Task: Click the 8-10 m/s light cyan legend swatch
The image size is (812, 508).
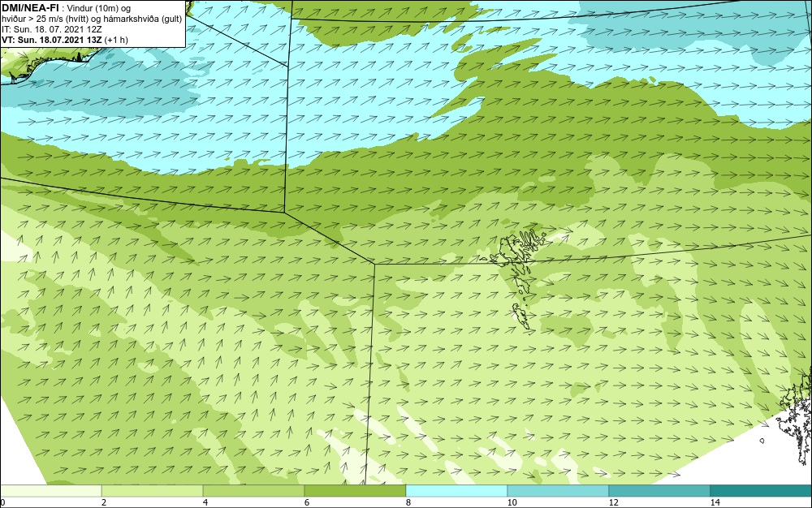Action: (456, 491)
